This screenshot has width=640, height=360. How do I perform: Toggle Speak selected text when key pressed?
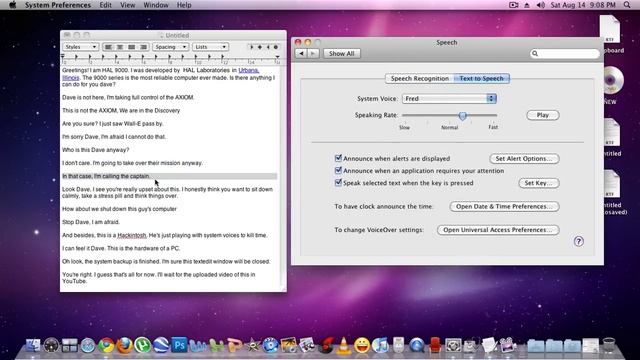(x=338, y=182)
